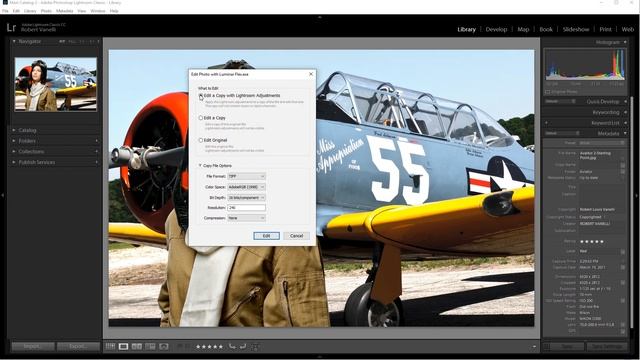This screenshot has width=640, height=360.
Task: Click the Edit button in dialog
Action: click(x=266, y=236)
